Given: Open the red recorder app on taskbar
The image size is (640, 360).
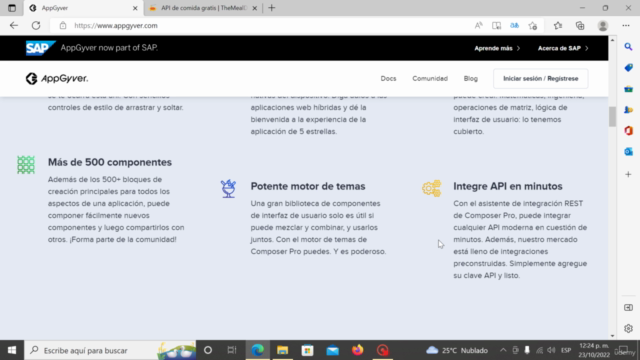Looking at the screenshot, I should (382, 350).
